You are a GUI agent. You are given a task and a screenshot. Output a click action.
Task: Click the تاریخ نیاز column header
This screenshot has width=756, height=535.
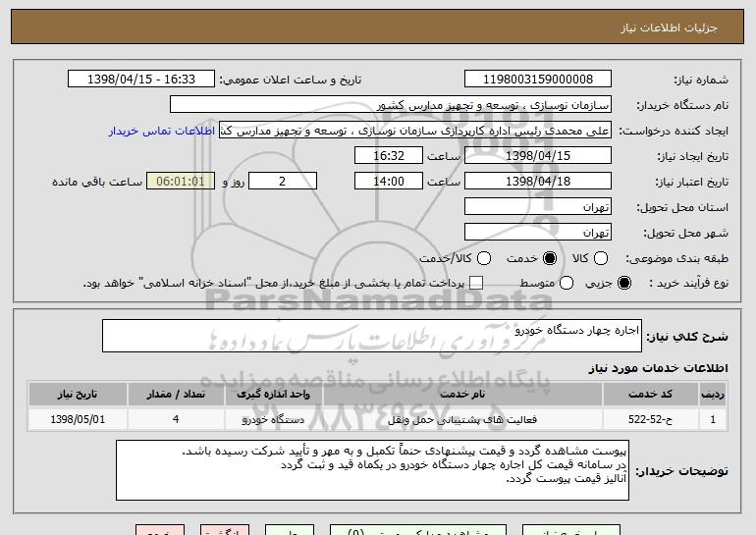(78, 395)
